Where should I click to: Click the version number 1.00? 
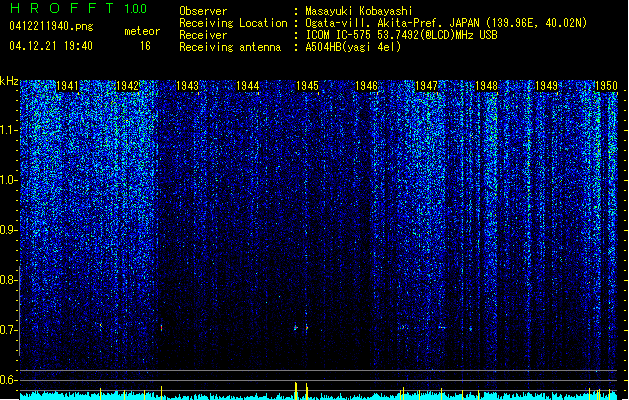coord(136,9)
